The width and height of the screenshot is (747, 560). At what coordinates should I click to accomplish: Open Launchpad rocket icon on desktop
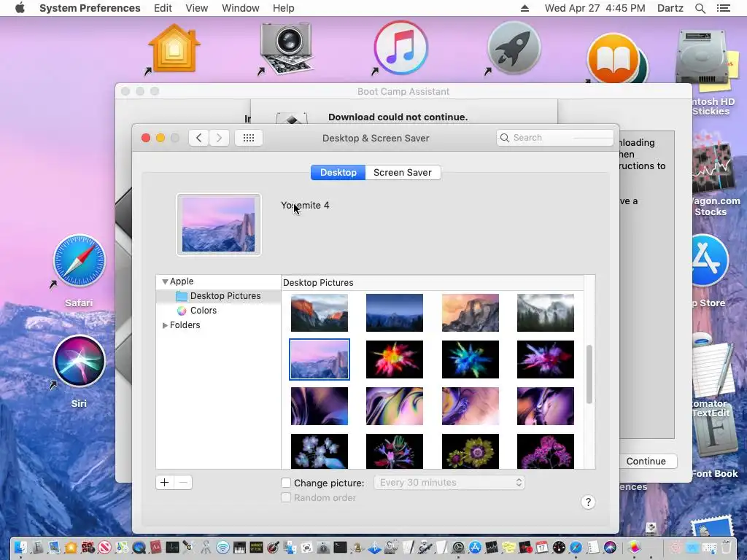point(514,47)
